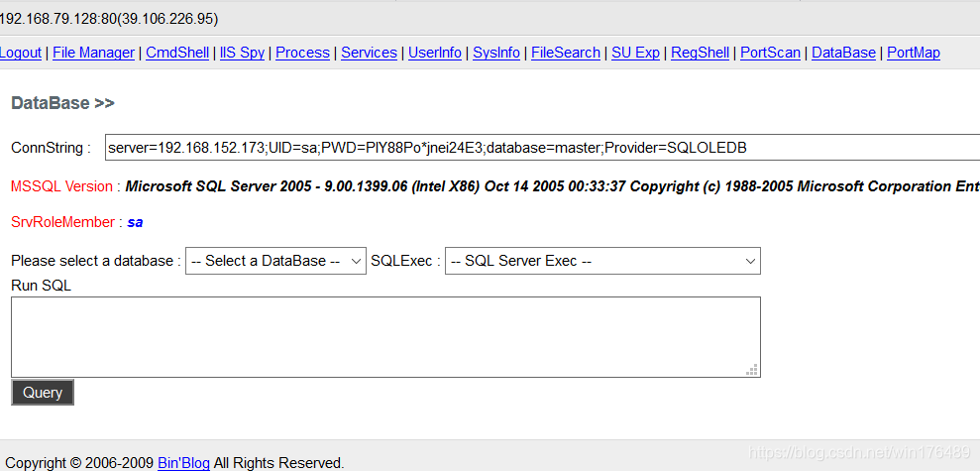Open the SU Exp link
Viewport: 980px width, 471px height.
635,53
